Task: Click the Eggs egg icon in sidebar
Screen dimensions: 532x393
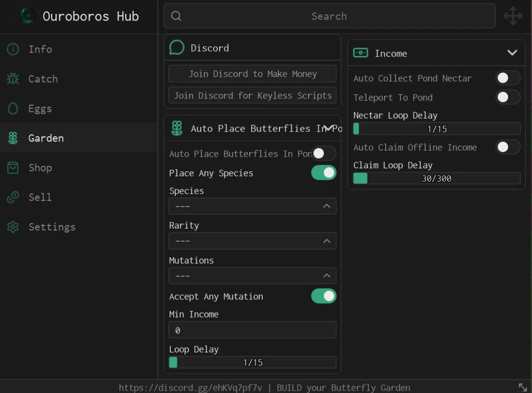Action: click(x=13, y=109)
